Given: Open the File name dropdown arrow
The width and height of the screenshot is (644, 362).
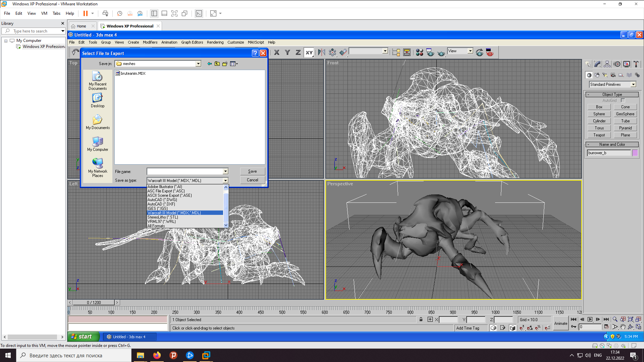Looking at the screenshot, I should pyautogui.click(x=225, y=171).
